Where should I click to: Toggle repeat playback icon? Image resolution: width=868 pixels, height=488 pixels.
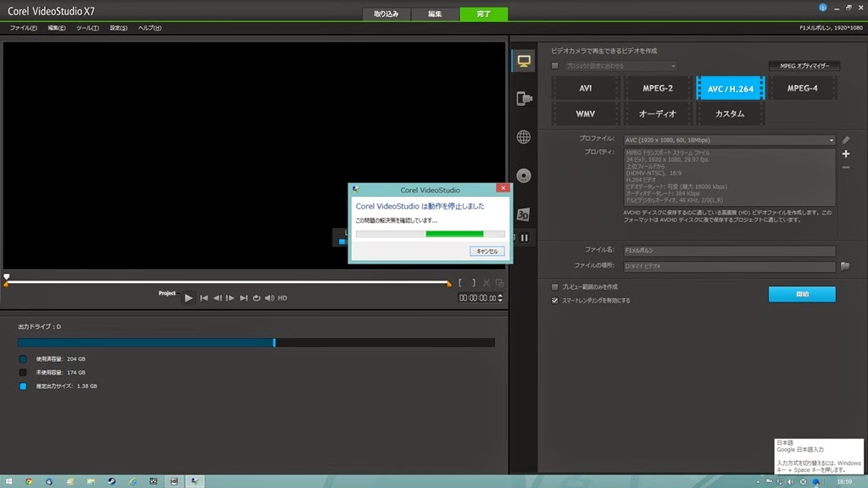(x=256, y=298)
